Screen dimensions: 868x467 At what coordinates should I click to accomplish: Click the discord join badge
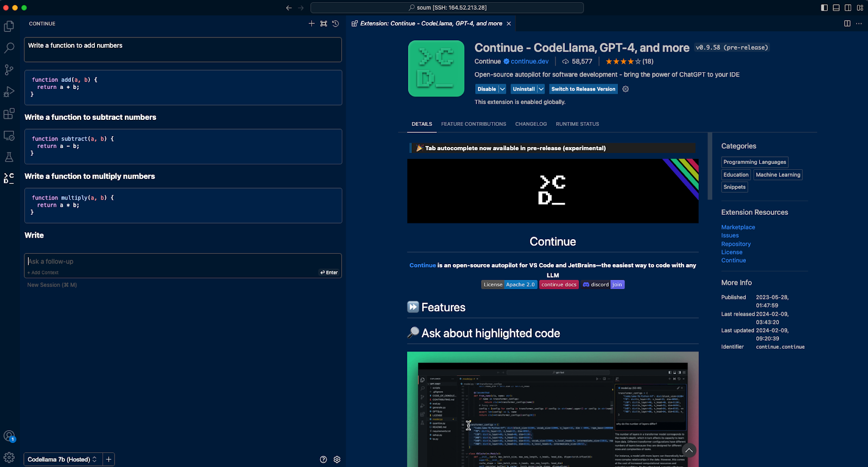tap(603, 285)
